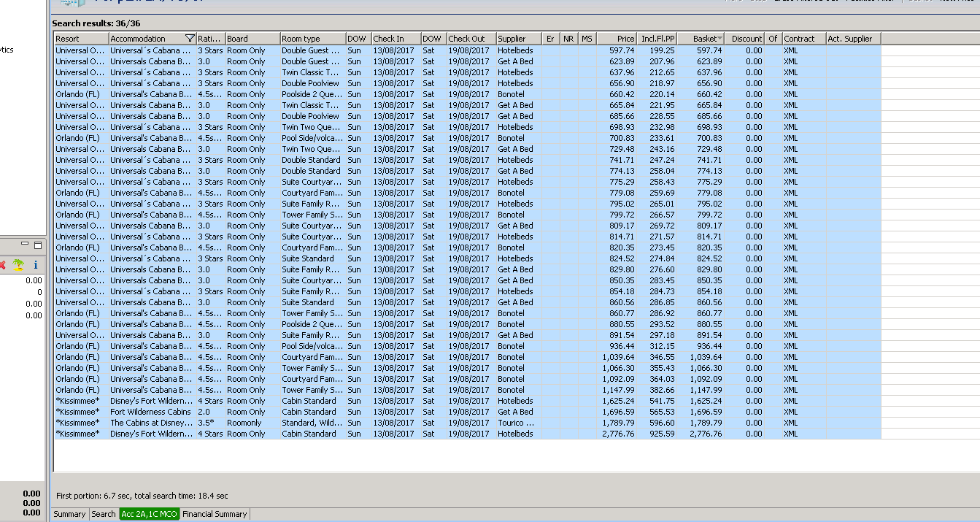980x522 pixels.
Task: Click the DOW header before Check Out
Action: click(x=434, y=39)
